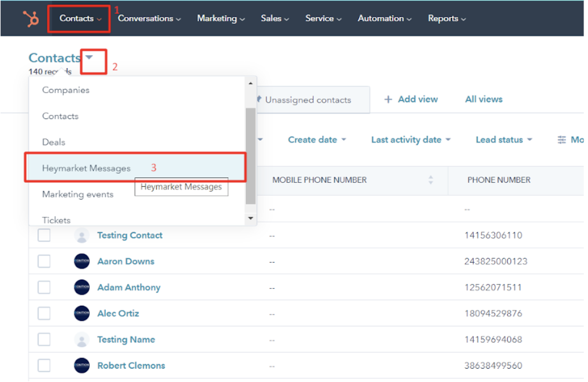Check the Testing Name row checkbox
The image size is (588, 382).
click(44, 339)
